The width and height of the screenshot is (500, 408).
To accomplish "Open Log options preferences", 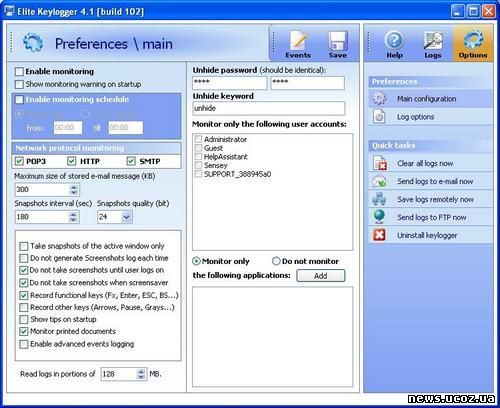I will (x=430, y=117).
